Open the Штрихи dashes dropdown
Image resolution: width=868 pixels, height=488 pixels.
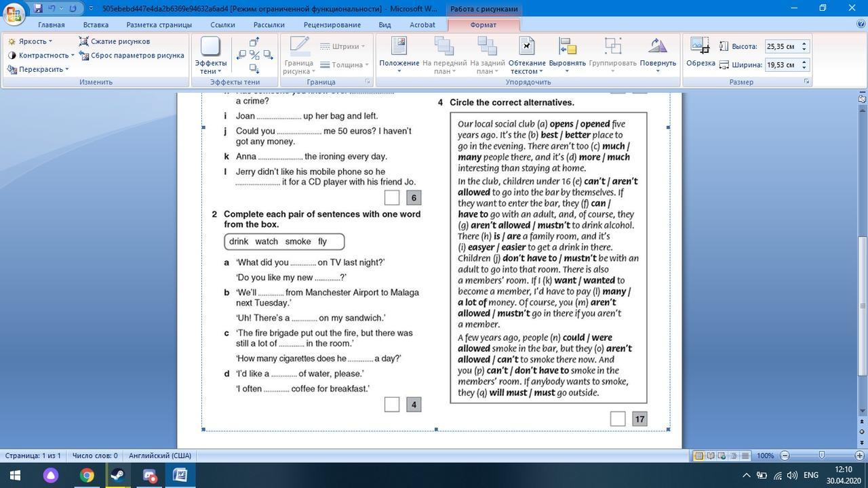pos(342,47)
